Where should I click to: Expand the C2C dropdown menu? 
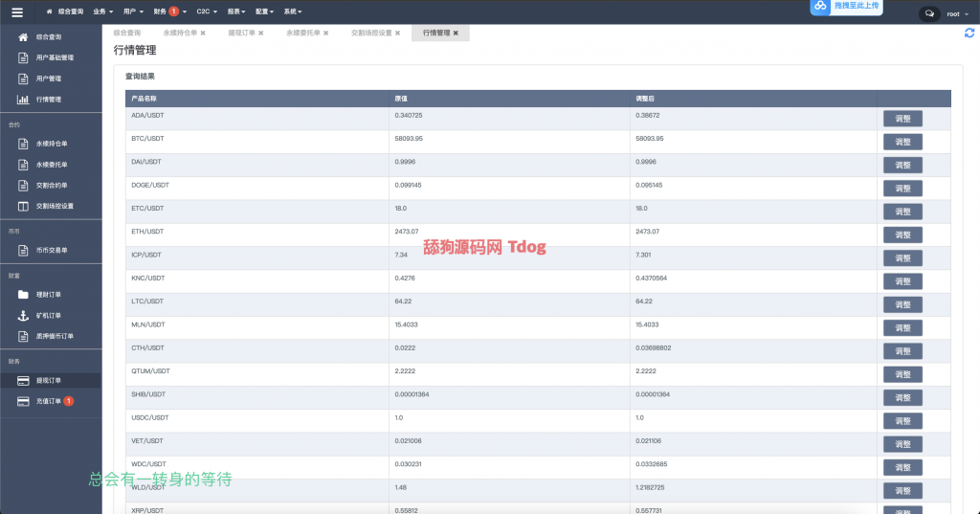coord(207,11)
